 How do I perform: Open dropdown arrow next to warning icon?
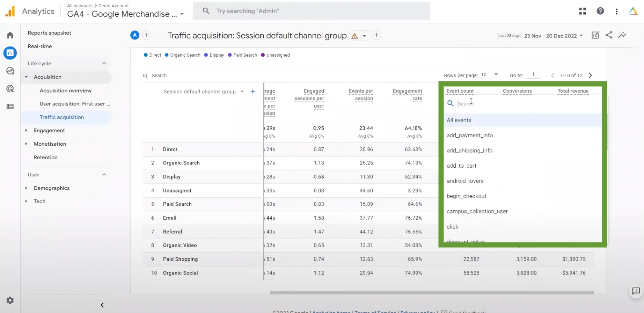point(364,36)
